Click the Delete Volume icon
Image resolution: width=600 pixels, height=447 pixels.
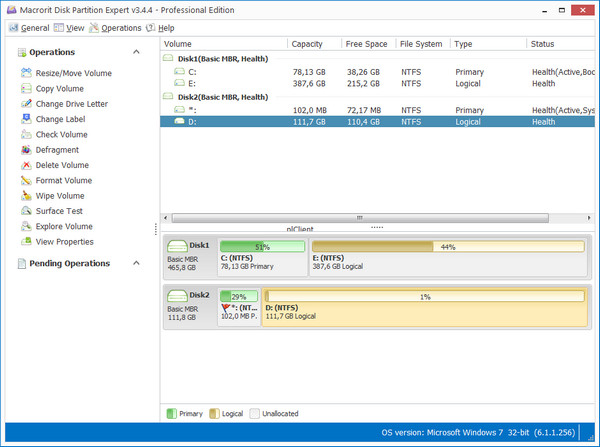(x=26, y=165)
